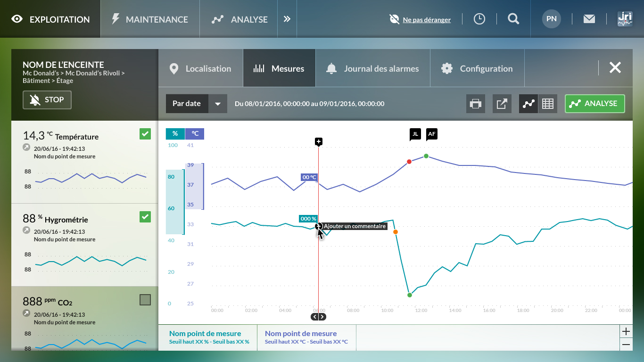Click trend arrow icon under CO2

coord(26,313)
